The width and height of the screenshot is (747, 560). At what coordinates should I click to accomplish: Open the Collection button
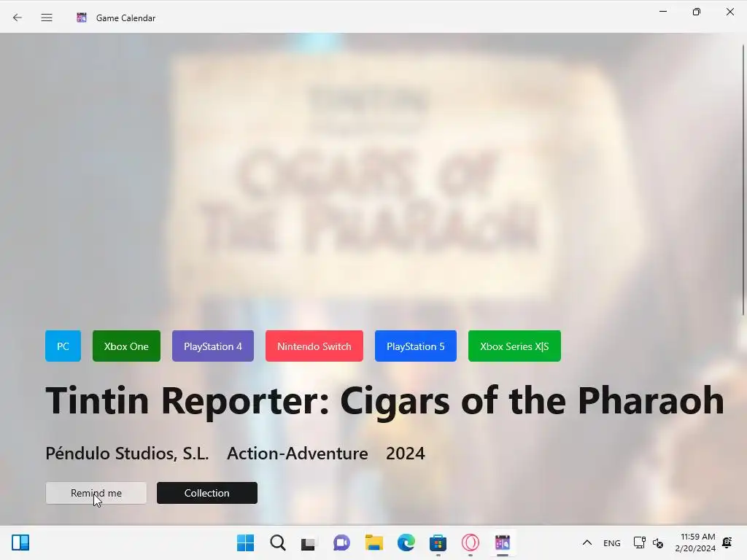206,493
